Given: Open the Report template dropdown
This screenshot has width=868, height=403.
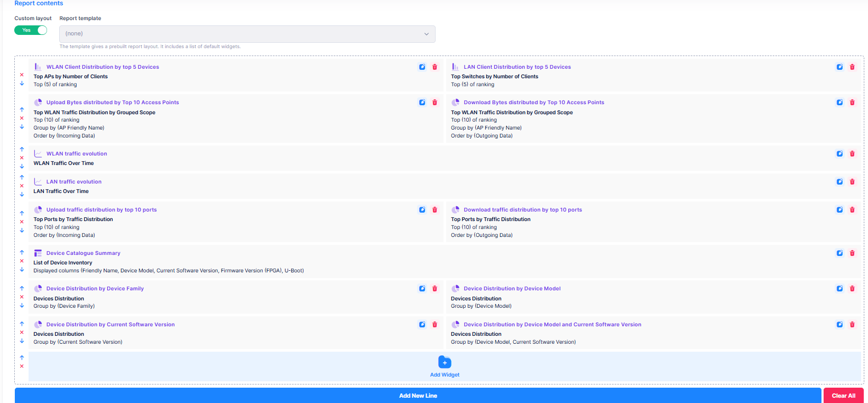Looking at the screenshot, I should (x=247, y=34).
